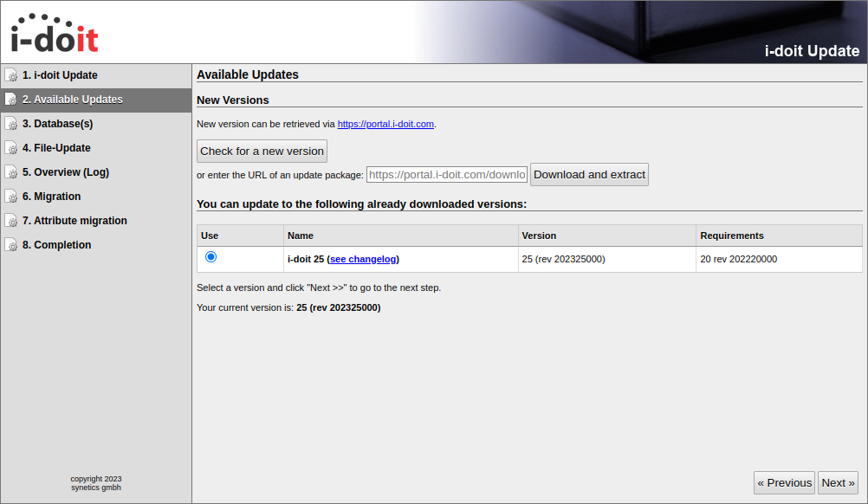Open the https://portal.i-doit.com link
868x504 pixels.
click(x=385, y=124)
